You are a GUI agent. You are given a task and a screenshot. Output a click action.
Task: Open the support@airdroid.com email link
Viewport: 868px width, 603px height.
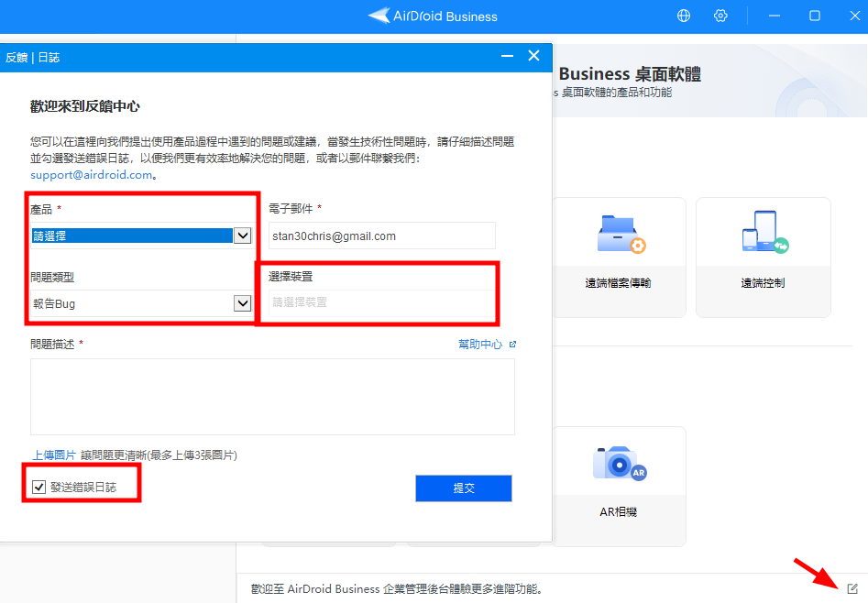pyautogui.click(x=91, y=175)
